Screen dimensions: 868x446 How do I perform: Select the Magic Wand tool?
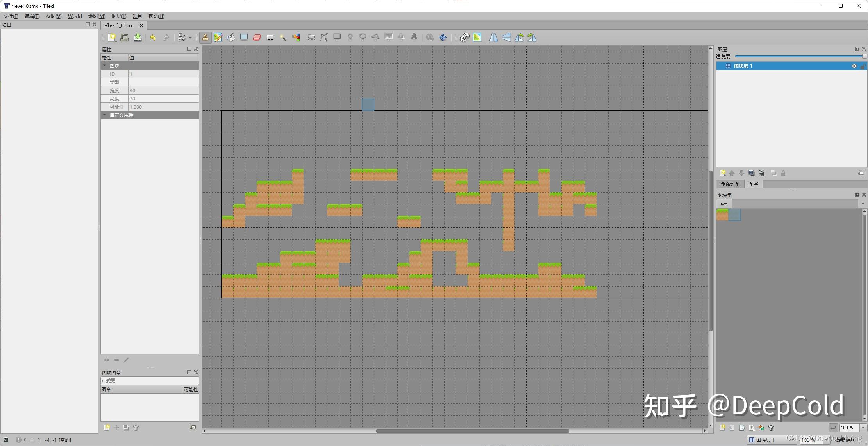283,37
